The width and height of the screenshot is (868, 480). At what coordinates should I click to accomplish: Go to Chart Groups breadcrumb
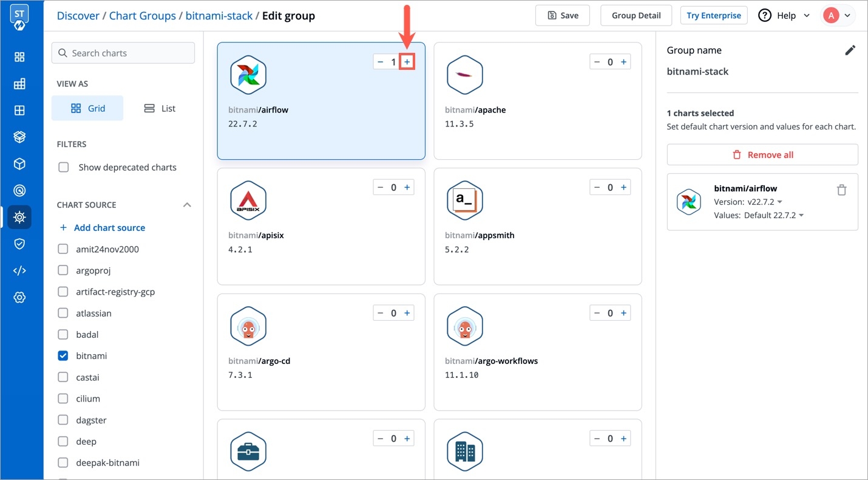point(143,16)
